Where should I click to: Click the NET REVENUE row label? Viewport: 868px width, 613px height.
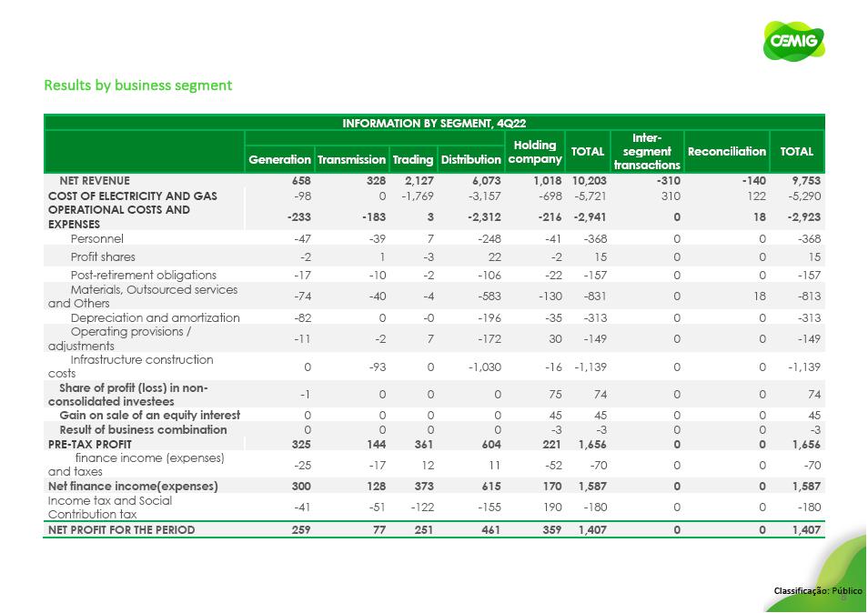[95, 181]
